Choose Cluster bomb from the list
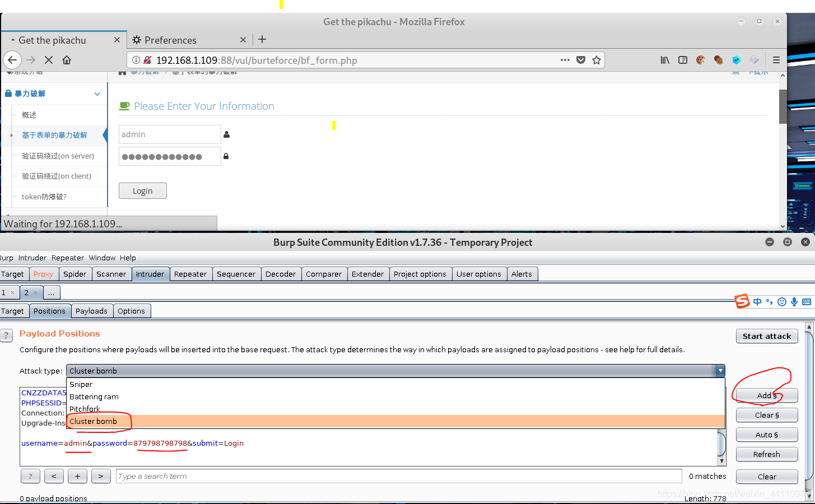The image size is (815, 504). [x=395, y=421]
